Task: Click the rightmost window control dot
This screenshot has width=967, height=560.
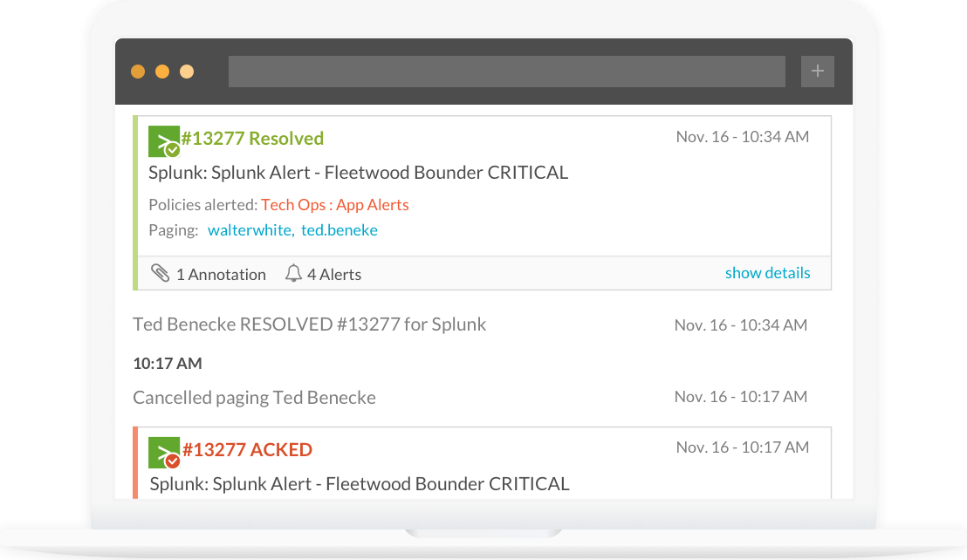Action: (185, 72)
